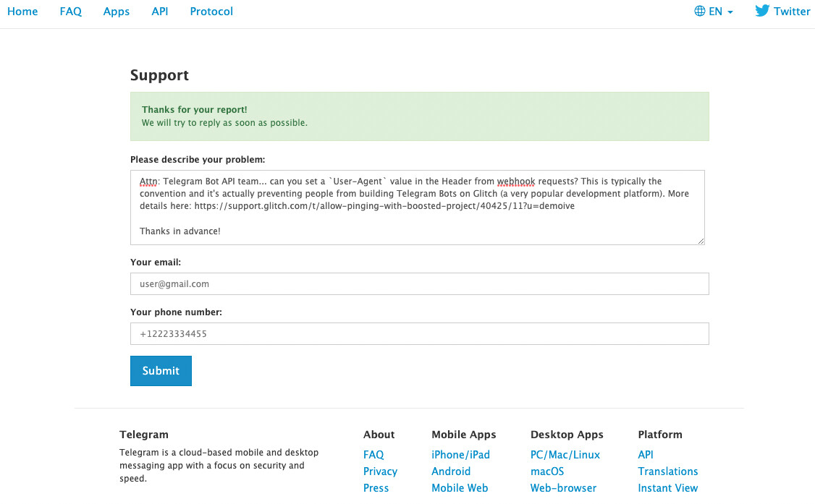Go to the Home page

22,12
